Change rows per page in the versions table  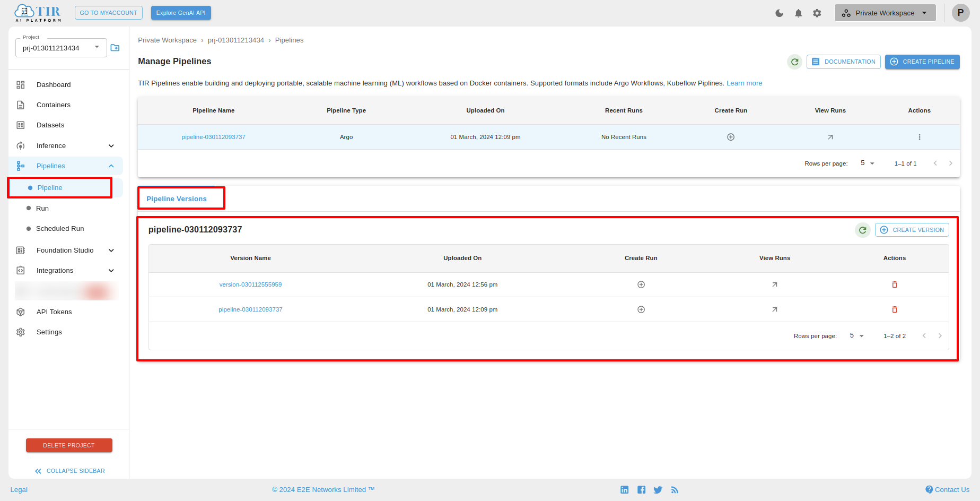857,336
